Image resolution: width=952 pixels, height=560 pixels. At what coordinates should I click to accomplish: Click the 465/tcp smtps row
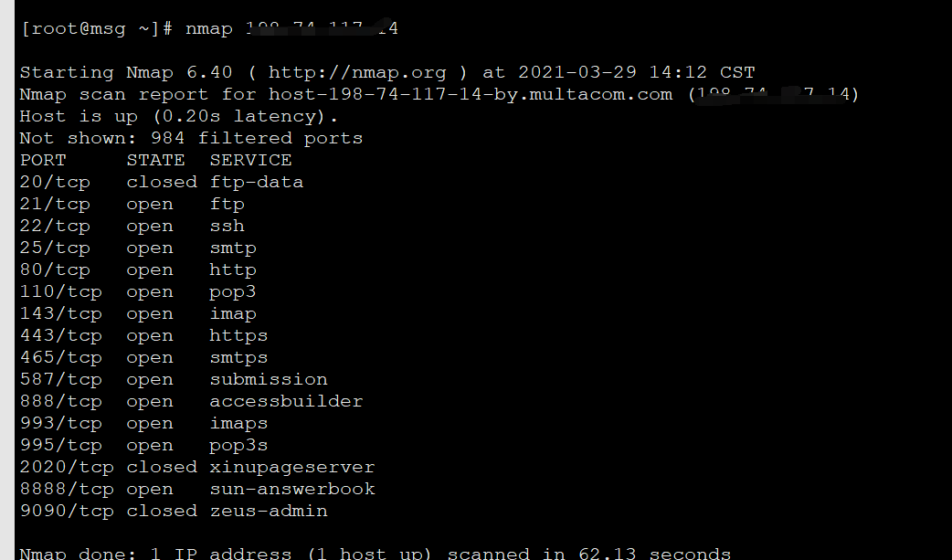pos(143,358)
